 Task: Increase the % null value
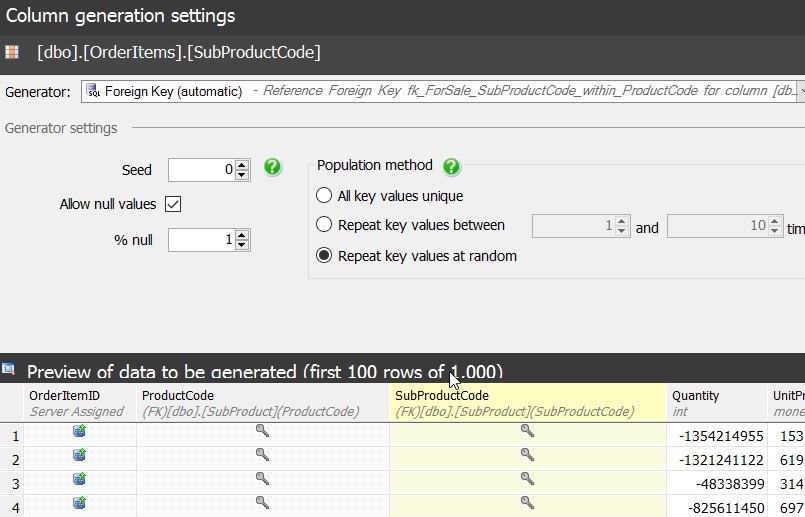point(242,235)
